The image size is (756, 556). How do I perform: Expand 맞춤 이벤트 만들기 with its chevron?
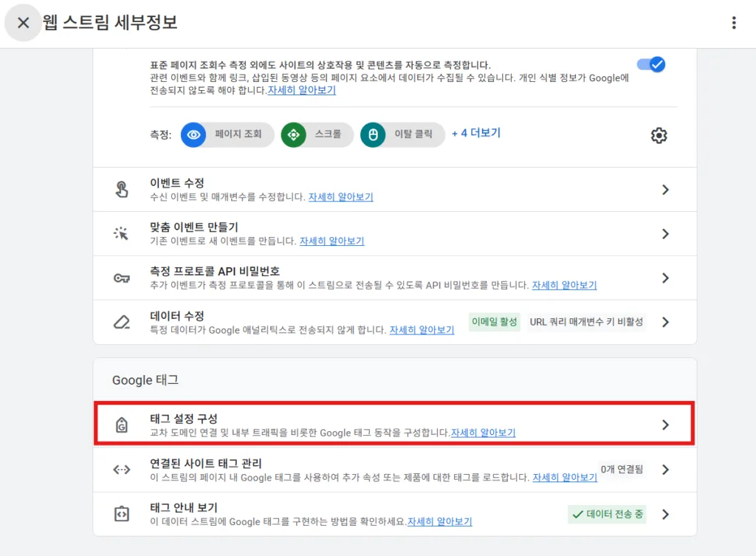click(x=665, y=234)
